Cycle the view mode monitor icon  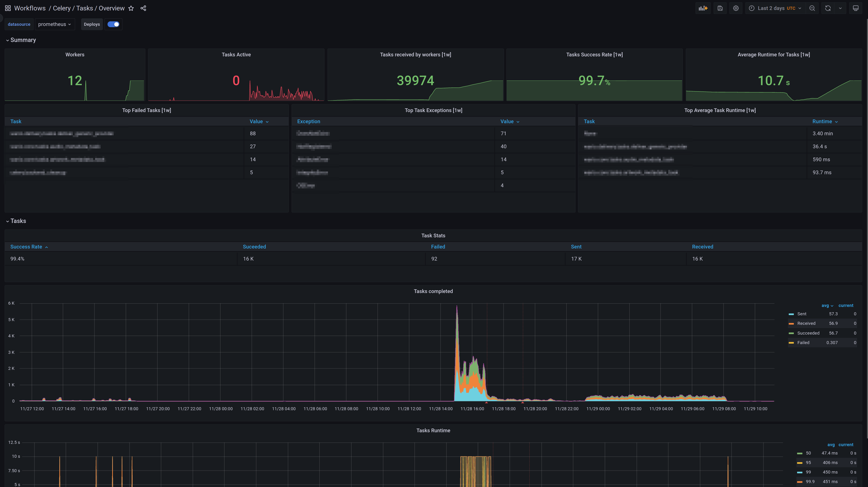pyautogui.click(x=855, y=8)
